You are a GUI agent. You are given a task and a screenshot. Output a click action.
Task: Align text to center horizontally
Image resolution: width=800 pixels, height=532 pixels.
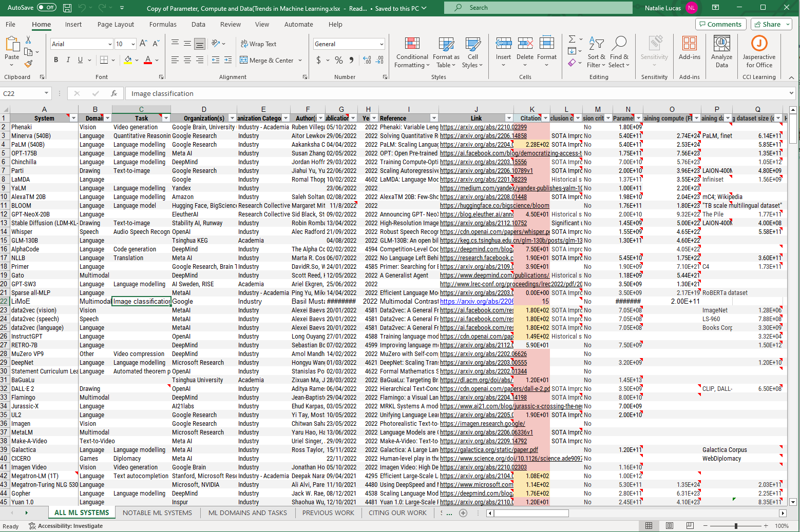(x=187, y=60)
